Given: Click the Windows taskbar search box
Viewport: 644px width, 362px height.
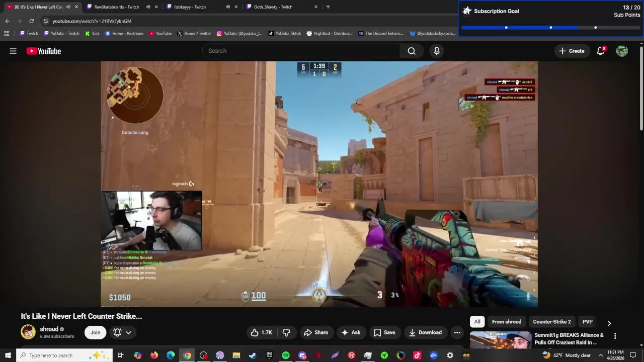Looking at the screenshot, I should [64, 355].
